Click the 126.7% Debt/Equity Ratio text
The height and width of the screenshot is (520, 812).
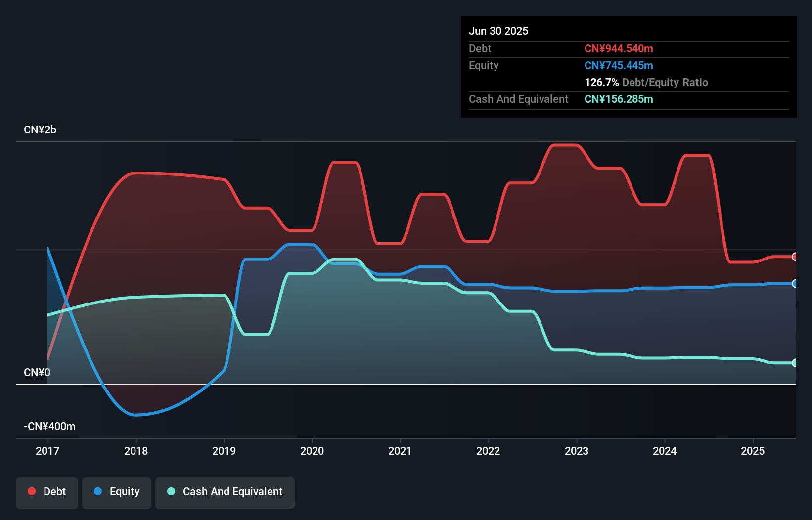pyautogui.click(x=646, y=82)
